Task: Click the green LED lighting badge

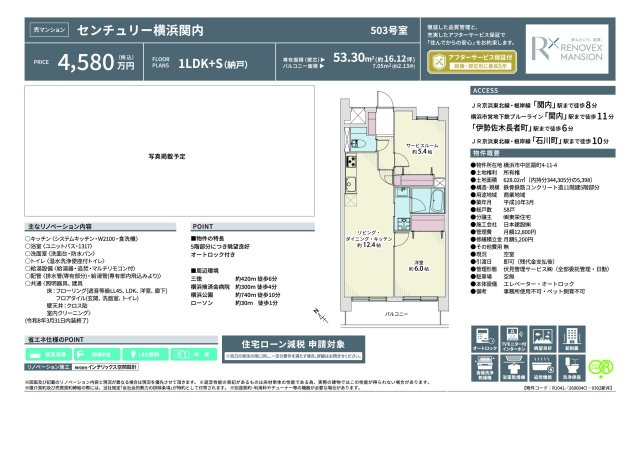Action: [x=145, y=354]
